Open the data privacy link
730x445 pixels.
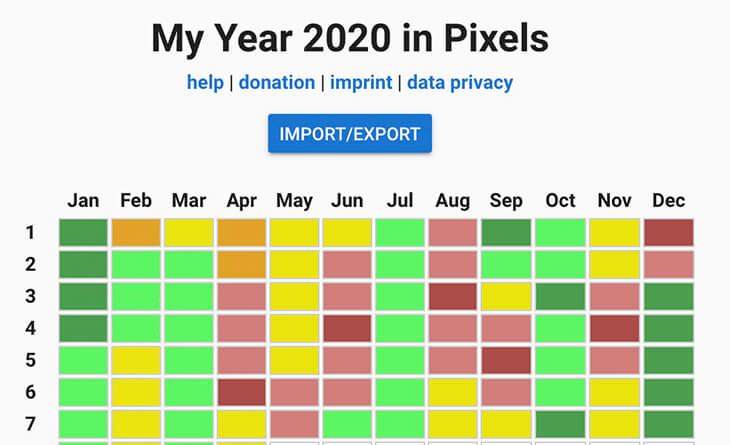click(460, 82)
